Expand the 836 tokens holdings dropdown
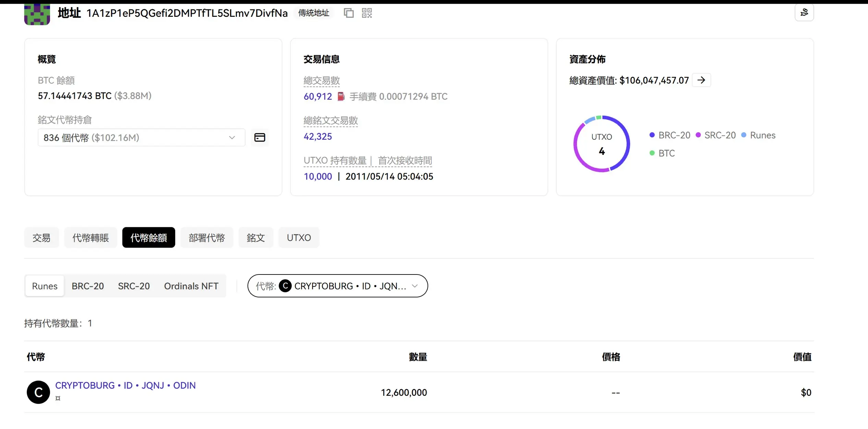Screen dimensions: 868x429 point(141,137)
